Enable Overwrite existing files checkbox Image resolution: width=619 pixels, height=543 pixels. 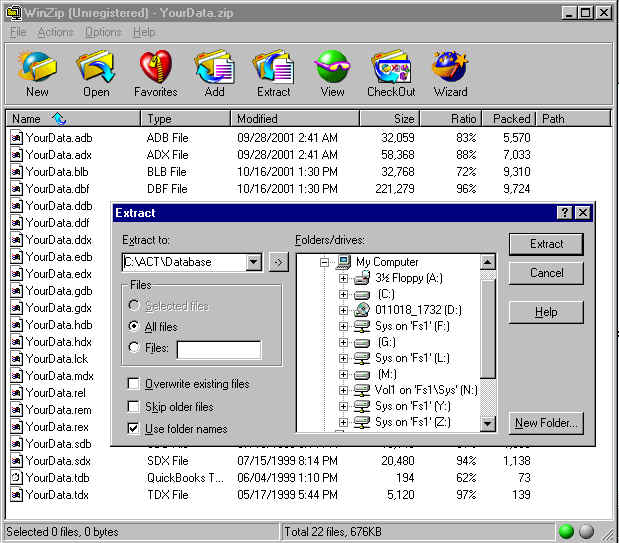[x=133, y=383]
